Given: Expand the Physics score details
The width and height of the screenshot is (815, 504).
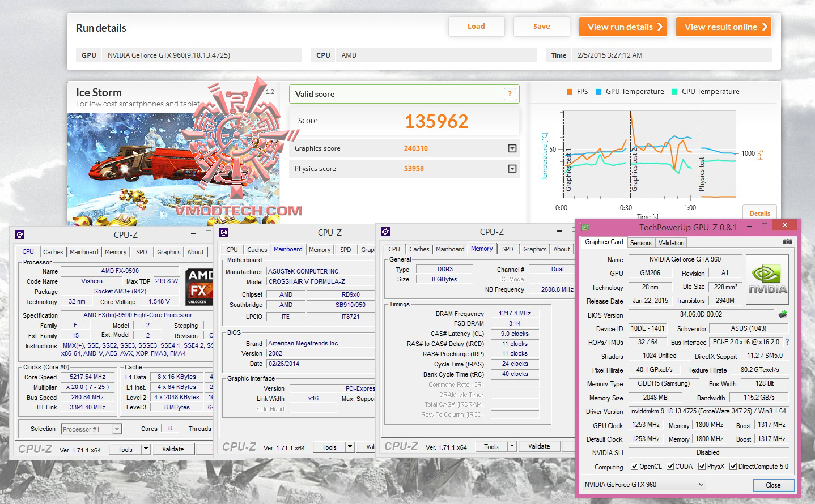Looking at the screenshot, I should point(512,169).
